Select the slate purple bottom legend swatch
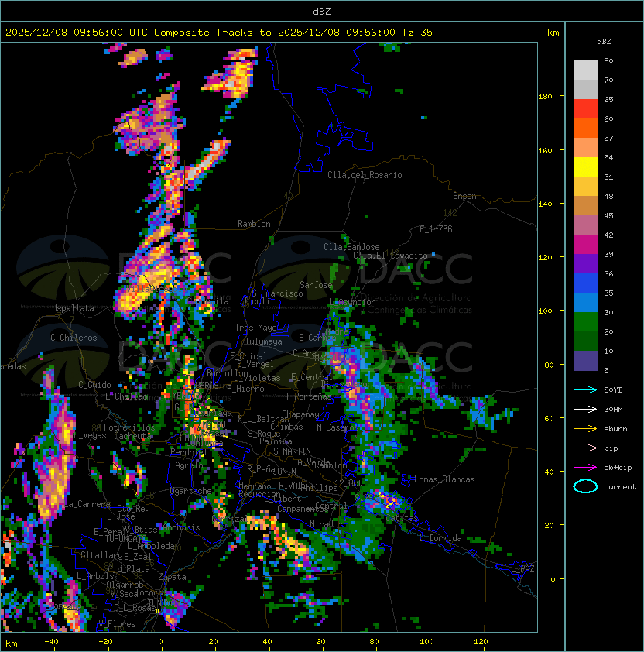Viewport: 644px width, 652px height. [x=585, y=361]
